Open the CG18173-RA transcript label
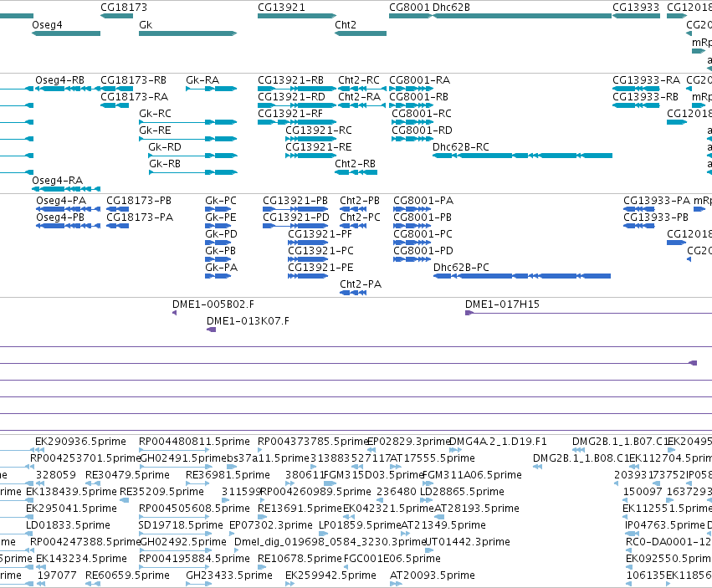712x588 pixels. (135, 97)
